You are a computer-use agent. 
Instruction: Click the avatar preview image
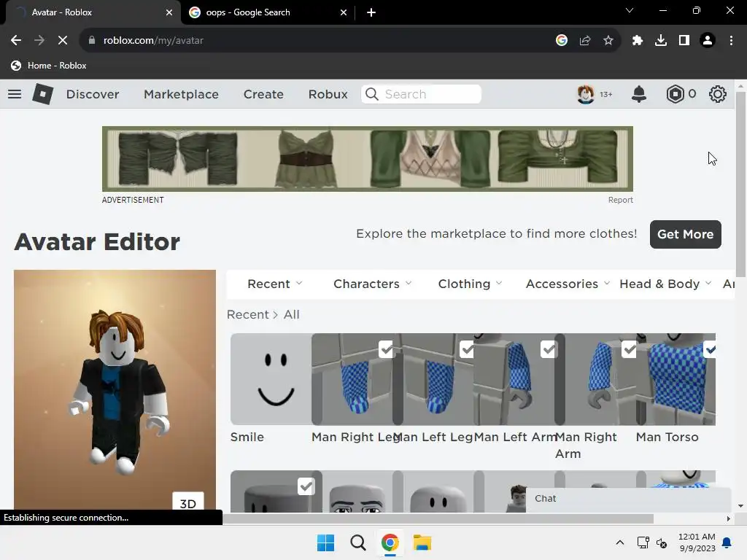pyautogui.click(x=115, y=389)
